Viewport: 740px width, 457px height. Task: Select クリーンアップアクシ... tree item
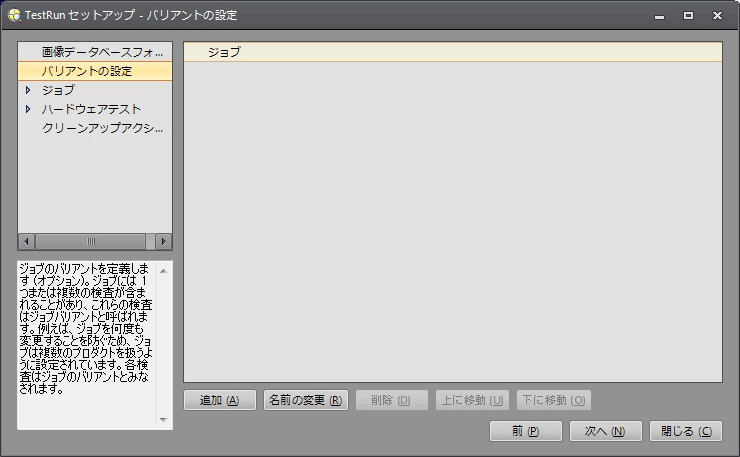pyautogui.click(x=101, y=128)
